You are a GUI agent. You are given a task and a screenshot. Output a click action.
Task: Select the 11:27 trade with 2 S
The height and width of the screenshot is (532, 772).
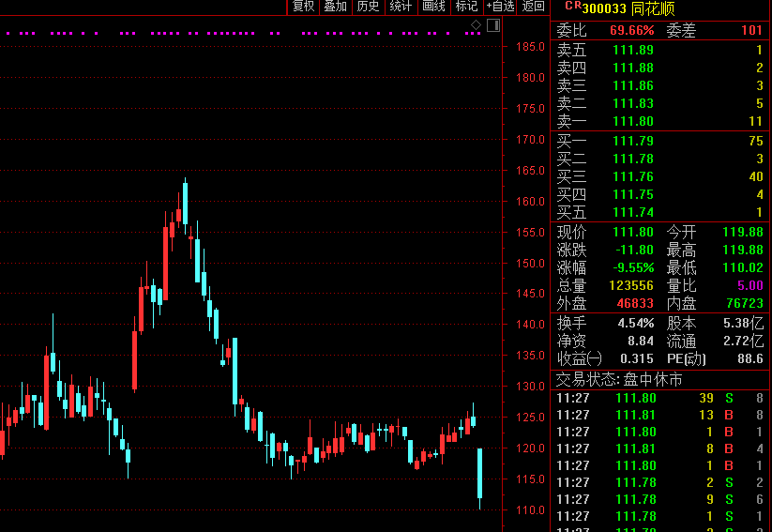(660, 482)
